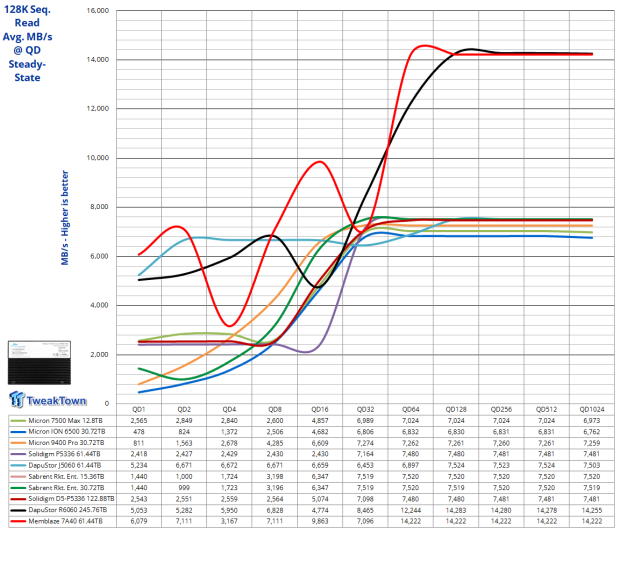This screenshot has width=620, height=568.
Task: Click the 'MB/s - Higher is better' axis label
Action: 64,218
